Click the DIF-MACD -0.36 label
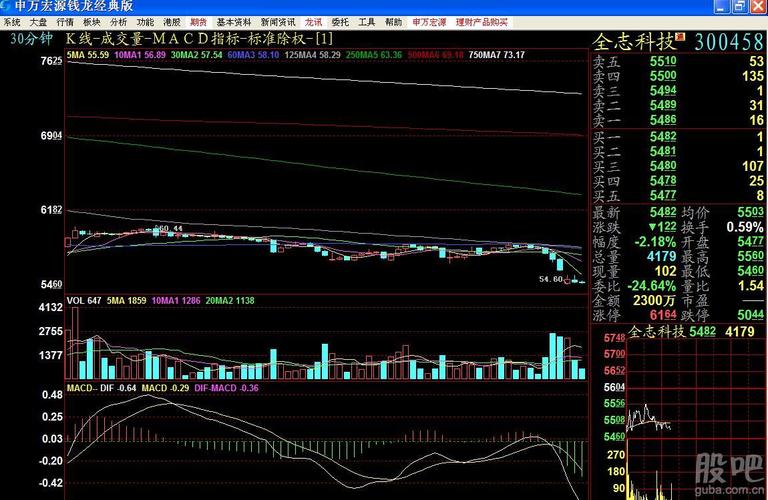Screen dimensions: 768x500 tap(226, 388)
